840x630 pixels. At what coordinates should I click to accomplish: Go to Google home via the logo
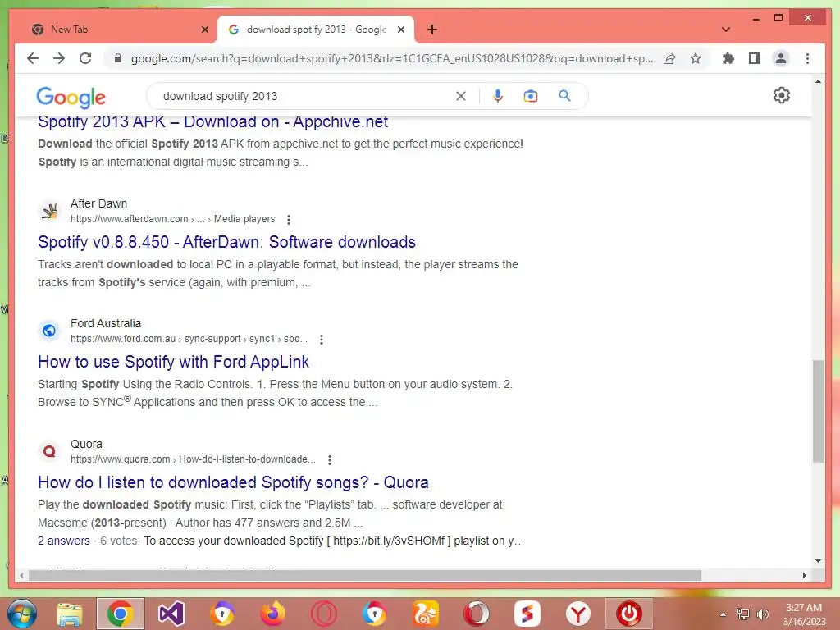point(71,97)
